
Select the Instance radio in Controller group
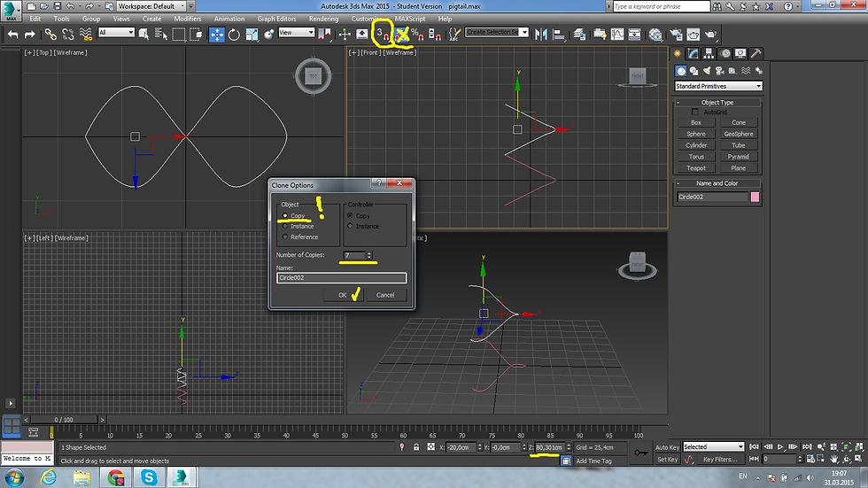[350, 226]
